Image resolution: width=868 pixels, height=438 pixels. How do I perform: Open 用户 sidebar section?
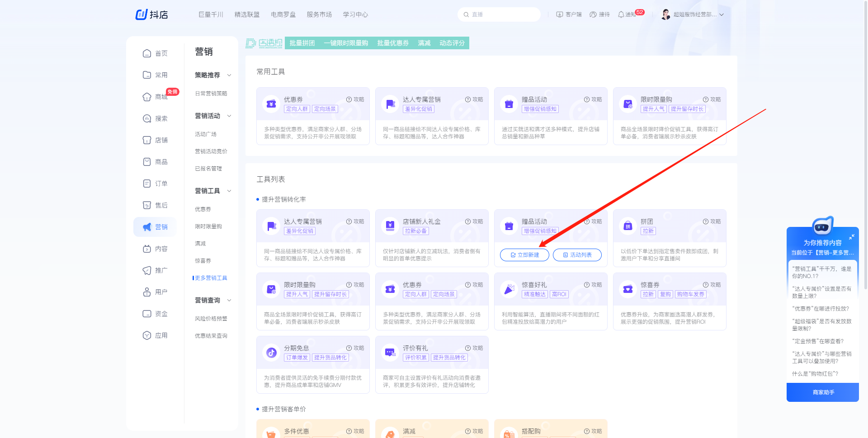(155, 292)
